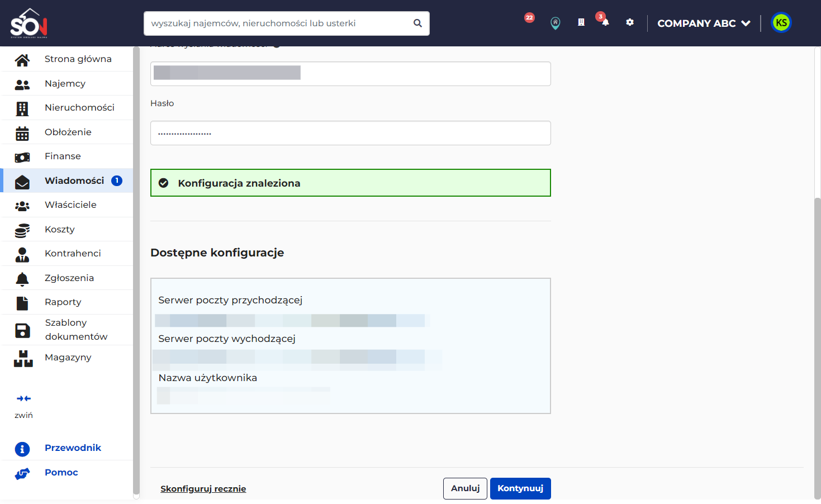821x504 pixels.
Task: Click the Kontynuuj button
Action: (x=520, y=488)
